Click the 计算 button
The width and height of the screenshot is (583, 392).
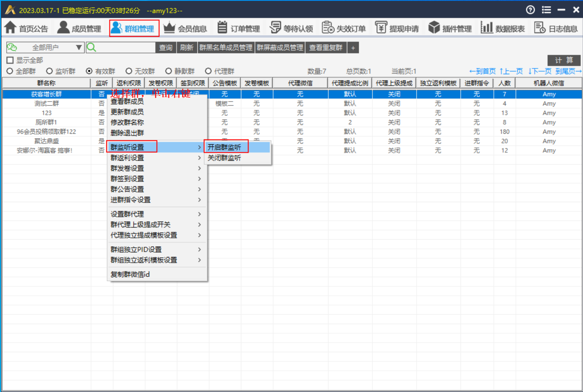coord(564,60)
